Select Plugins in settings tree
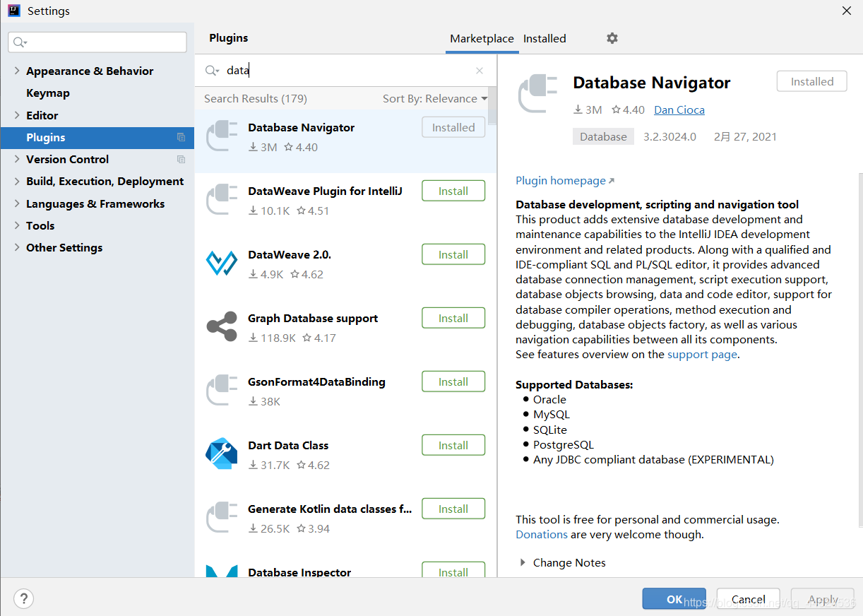 97,137
